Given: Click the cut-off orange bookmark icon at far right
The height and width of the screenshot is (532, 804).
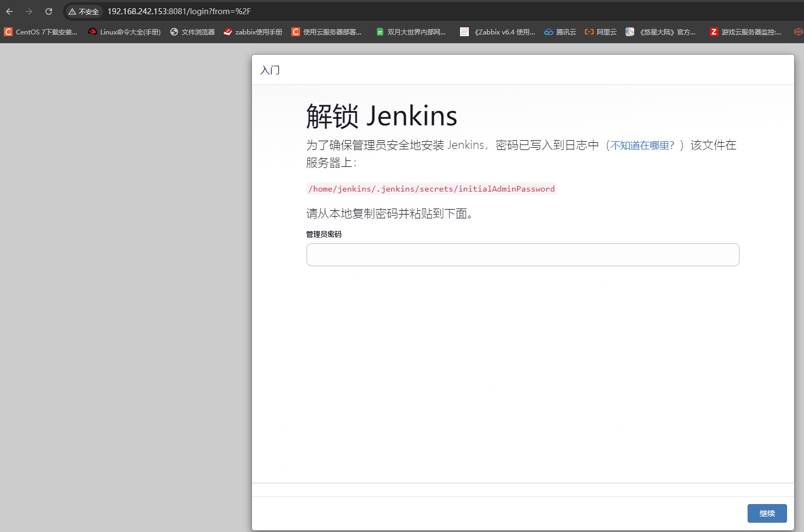Looking at the screenshot, I should 799,32.
